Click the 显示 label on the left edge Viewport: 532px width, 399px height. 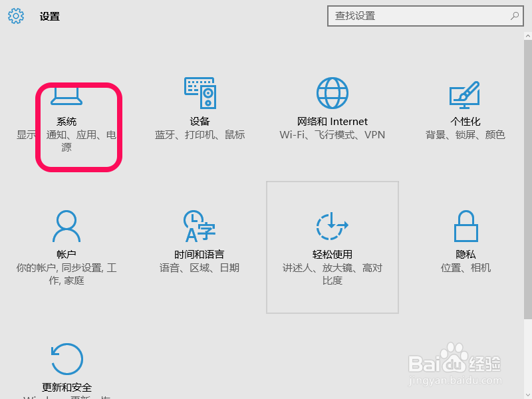(25, 135)
